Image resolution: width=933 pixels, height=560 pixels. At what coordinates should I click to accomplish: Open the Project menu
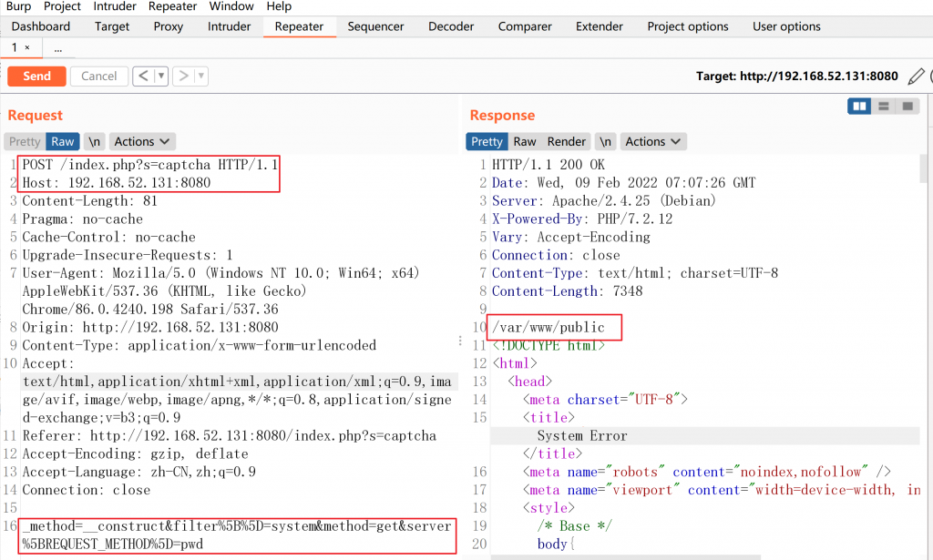(62, 6)
